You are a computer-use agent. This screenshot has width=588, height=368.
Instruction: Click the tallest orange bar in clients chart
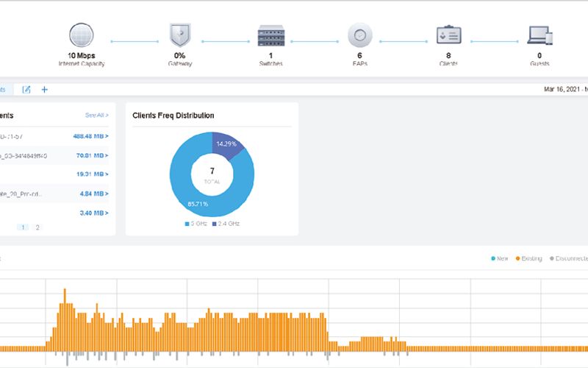[65, 320]
